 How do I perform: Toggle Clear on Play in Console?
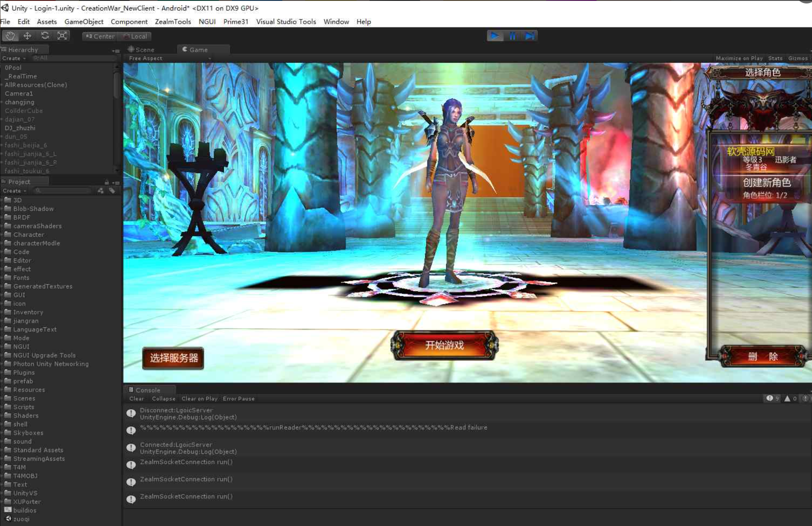199,399
